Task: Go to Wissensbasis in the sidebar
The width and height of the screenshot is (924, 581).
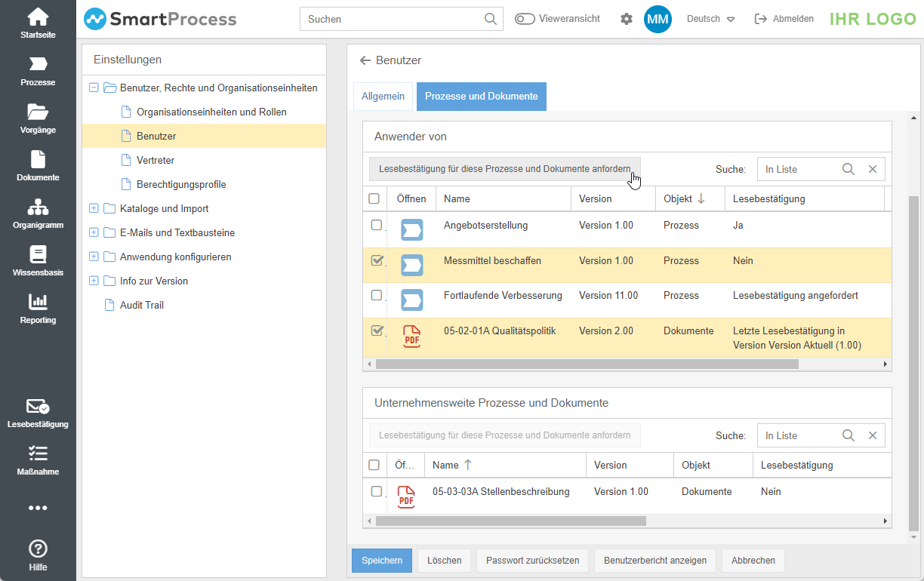Action: tap(38, 255)
